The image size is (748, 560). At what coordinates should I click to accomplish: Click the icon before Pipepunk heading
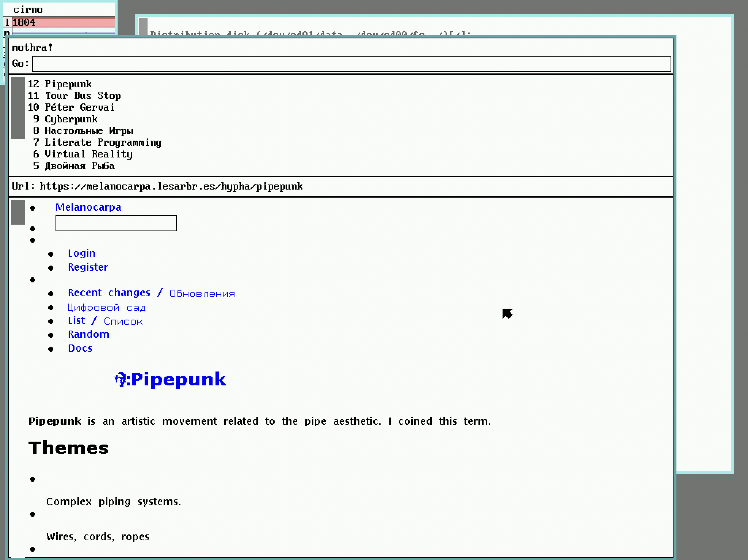click(x=120, y=380)
